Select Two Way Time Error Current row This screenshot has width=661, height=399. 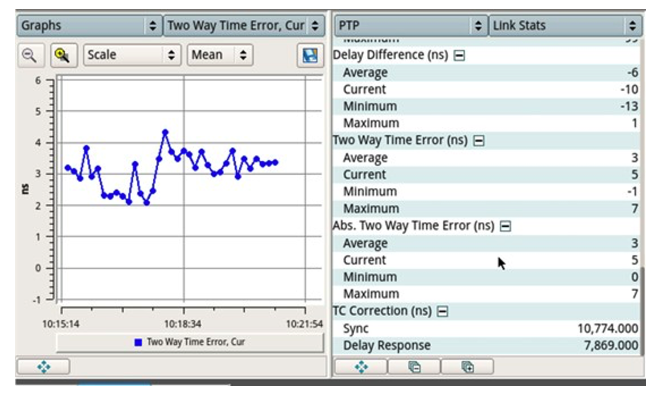point(486,175)
